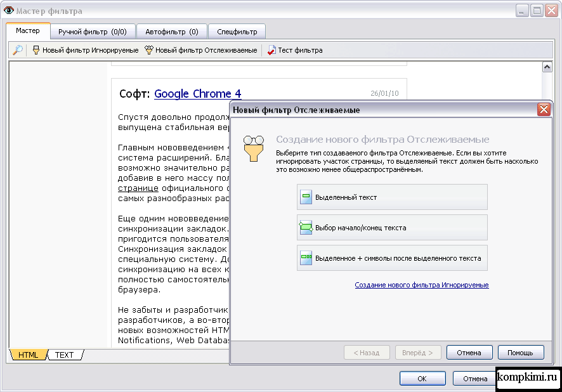Viewport: 562px width, 392px height.
Task: Select the HTML view tab
Action: (x=28, y=355)
